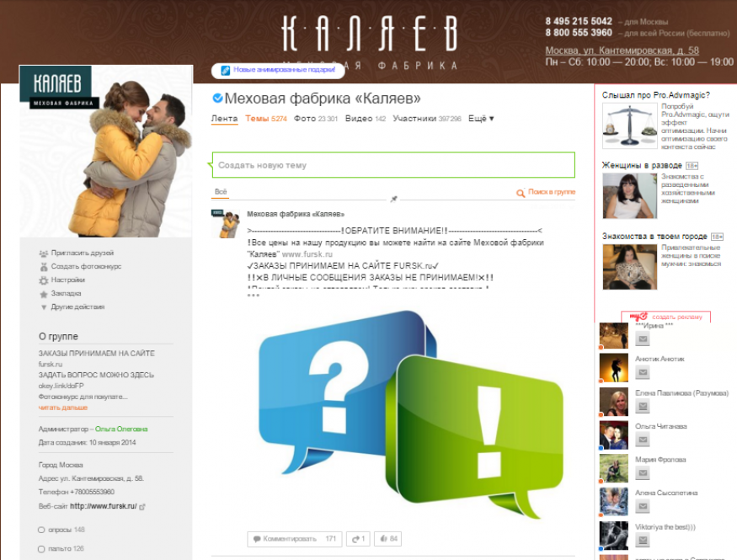Viewport: 737px width, 560px height.
Task: Click the group avatar with couple photo
Action: (x=106, y=151)
